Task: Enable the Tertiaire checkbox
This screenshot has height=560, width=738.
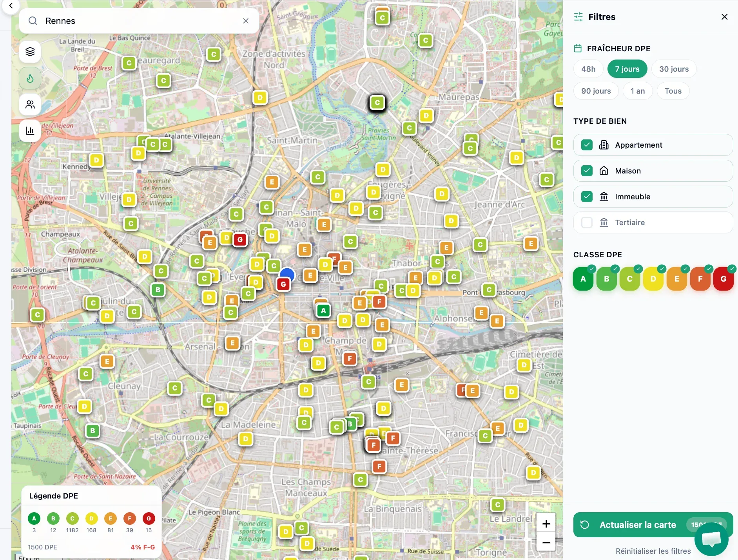Action: 587,222
